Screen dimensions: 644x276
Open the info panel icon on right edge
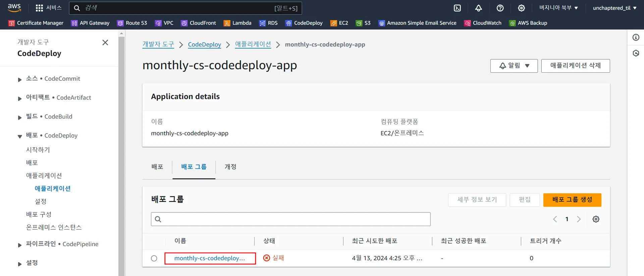tap(636, 38)
